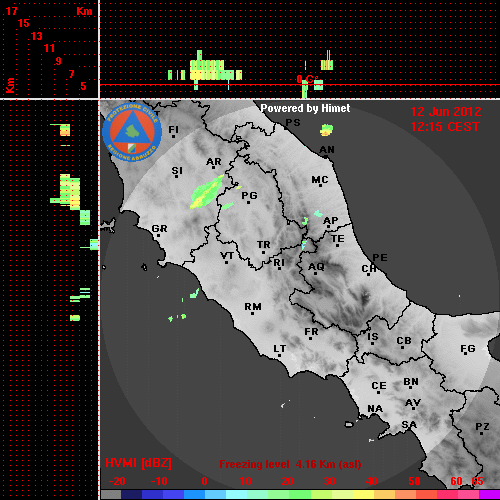500x500 pixels.
Task: Select the TE city label
Action: click(x=338, y=239)
